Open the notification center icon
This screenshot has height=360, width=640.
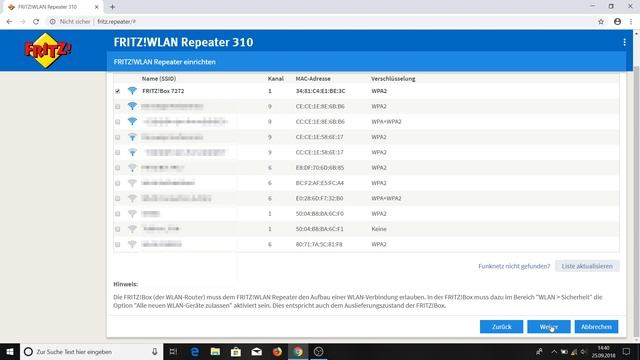coord(627,351)
